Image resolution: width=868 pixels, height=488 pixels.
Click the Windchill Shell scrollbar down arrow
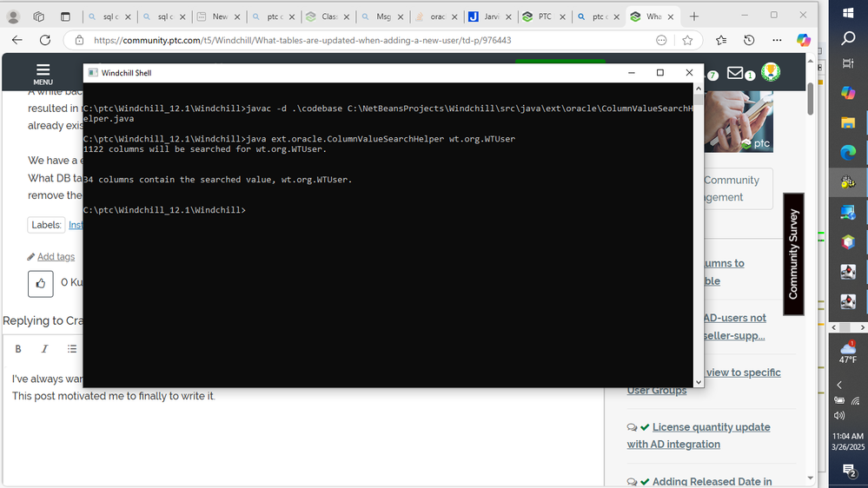click(698, 382)
